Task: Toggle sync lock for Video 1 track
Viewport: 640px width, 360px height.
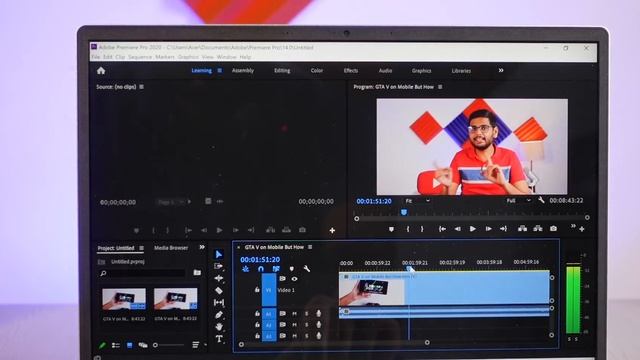Action: point(282,279)
